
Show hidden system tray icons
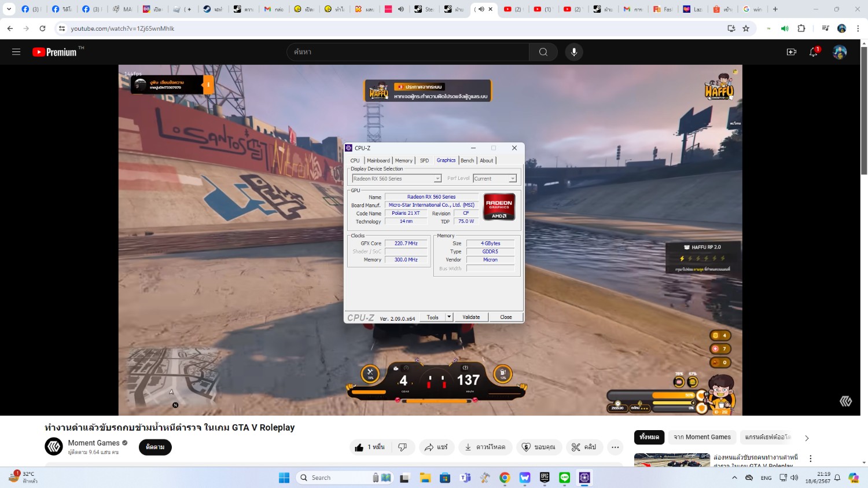coord(734,478)
